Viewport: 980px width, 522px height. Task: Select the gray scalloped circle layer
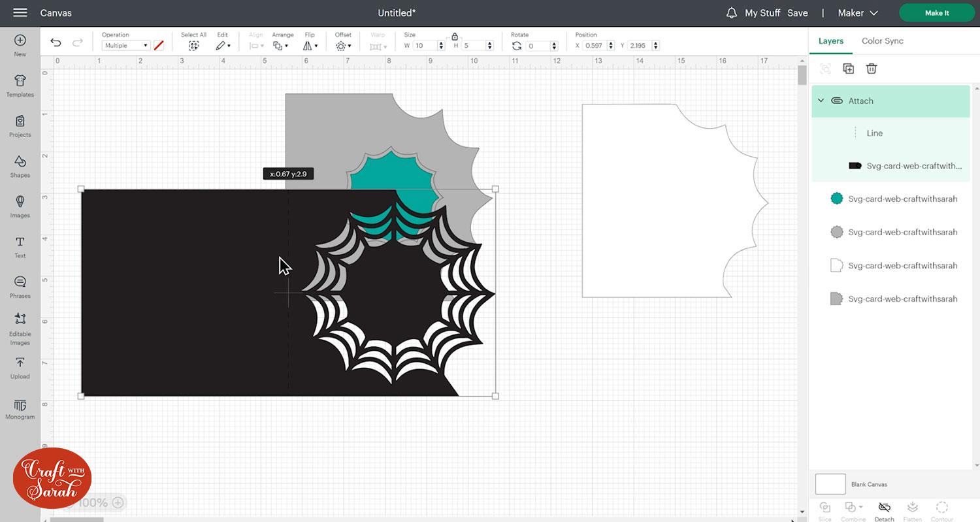[890, 232]
